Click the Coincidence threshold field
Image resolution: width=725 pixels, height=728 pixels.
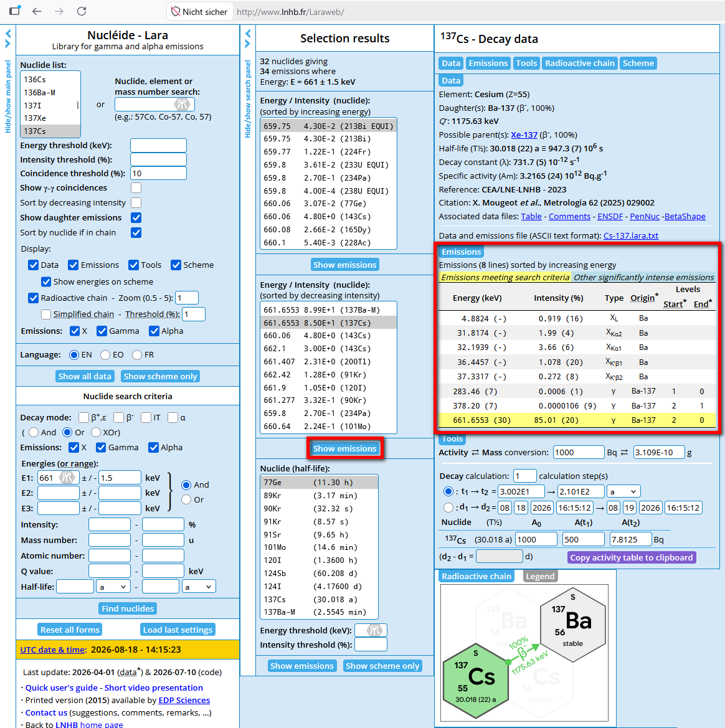coord(158,173)
